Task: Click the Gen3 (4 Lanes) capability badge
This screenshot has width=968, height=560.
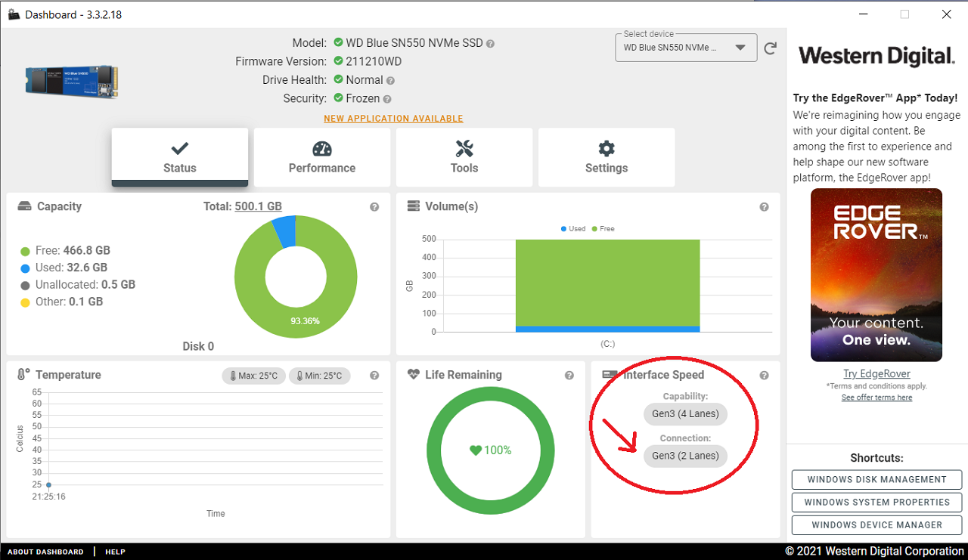Action: tap(685, 414)
